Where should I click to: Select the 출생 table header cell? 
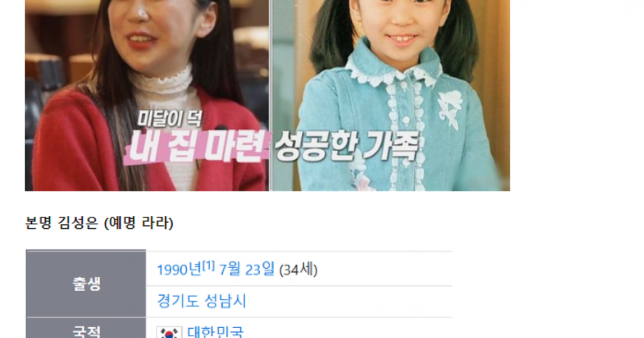(x=86, y=284)
